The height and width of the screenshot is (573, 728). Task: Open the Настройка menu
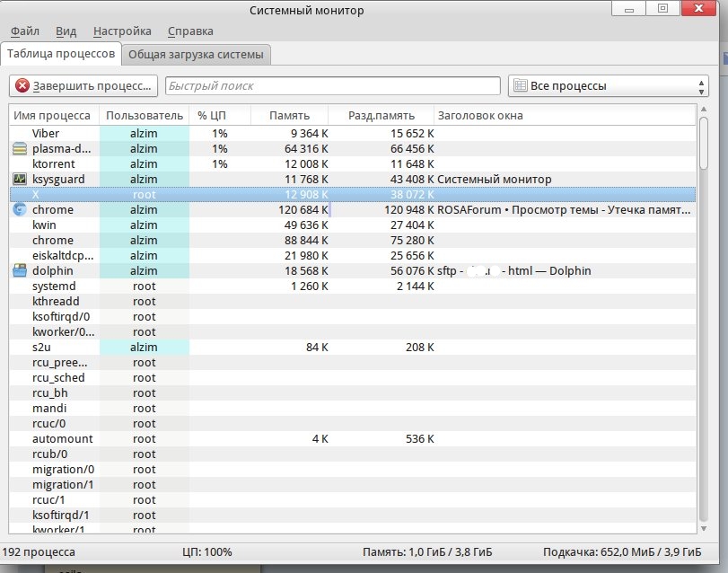[122, 31]
